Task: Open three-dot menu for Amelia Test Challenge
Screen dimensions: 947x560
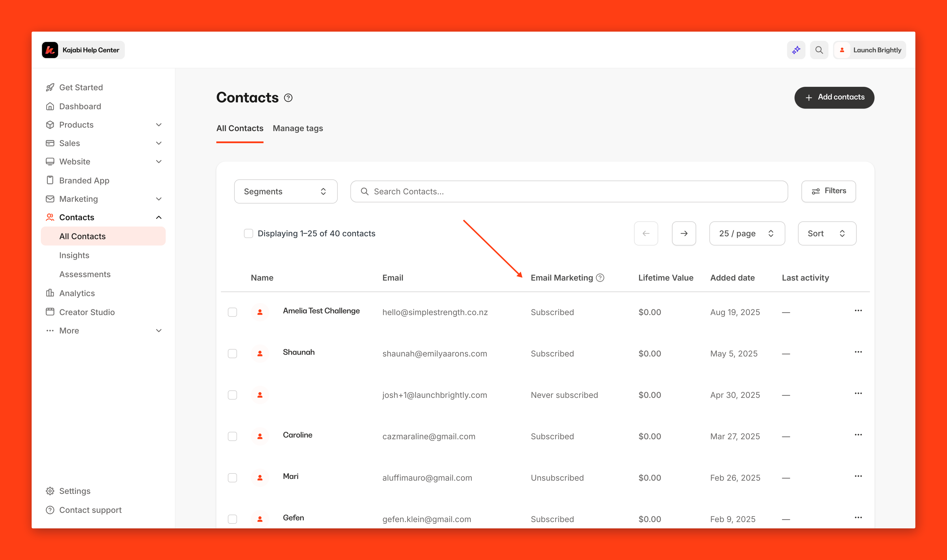Action: tap(858, 310)
